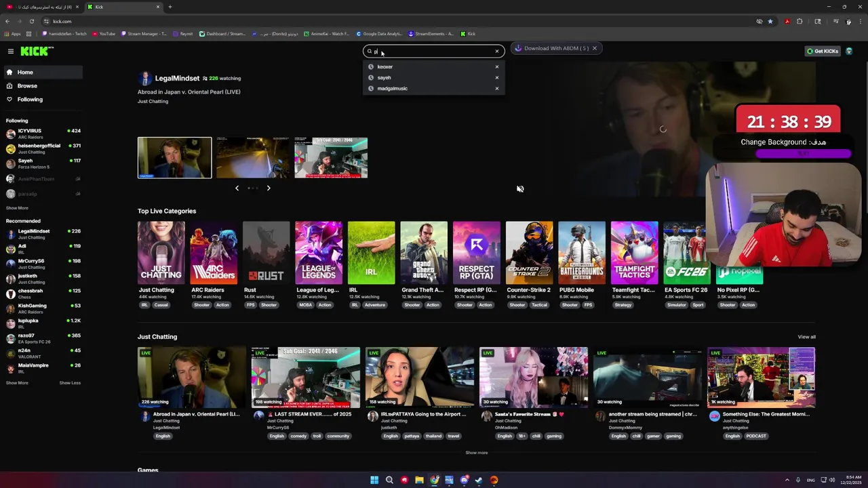Click Download With ABDM button
Image resolution: width=868 pixels, height=488 pixels.
coord(551,48)
